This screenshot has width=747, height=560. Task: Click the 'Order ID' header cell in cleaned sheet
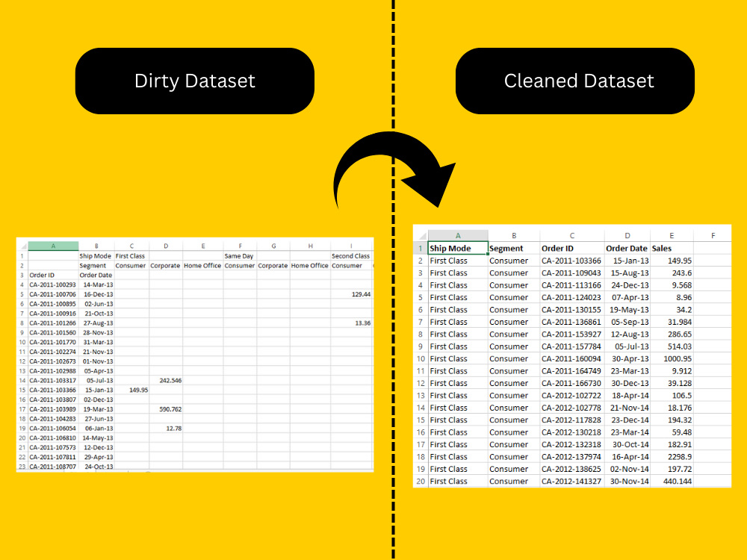pyautogui.click(x=571, y=248)
